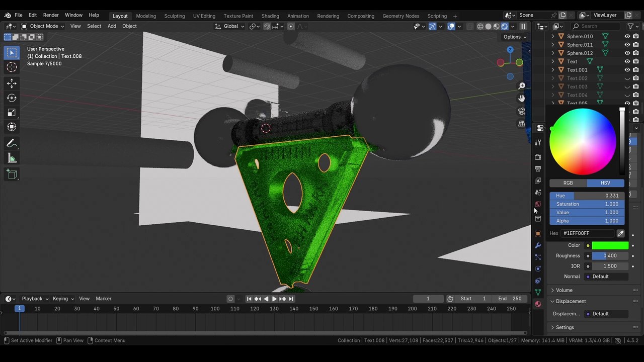
Task: Switch to the Geometry Nodes workspace
Action: (400, 16)
